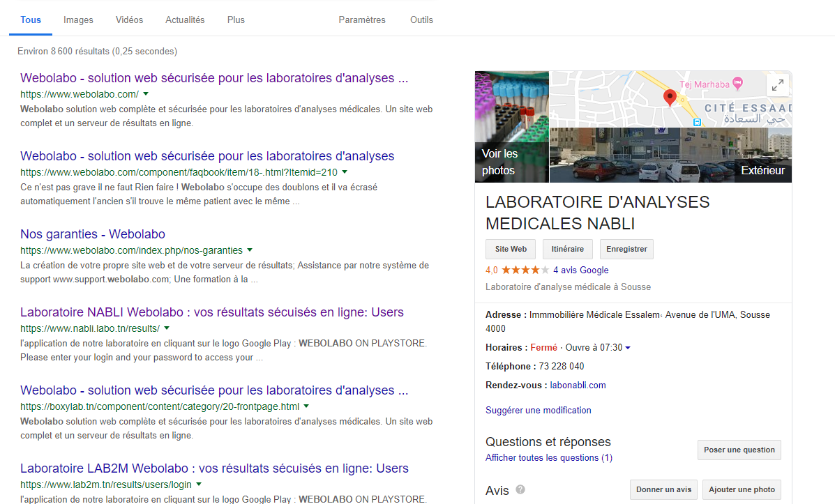Click Afficher toutes les questions (1)
Screen dimensions: 835x504
click(x=549, y=458)
